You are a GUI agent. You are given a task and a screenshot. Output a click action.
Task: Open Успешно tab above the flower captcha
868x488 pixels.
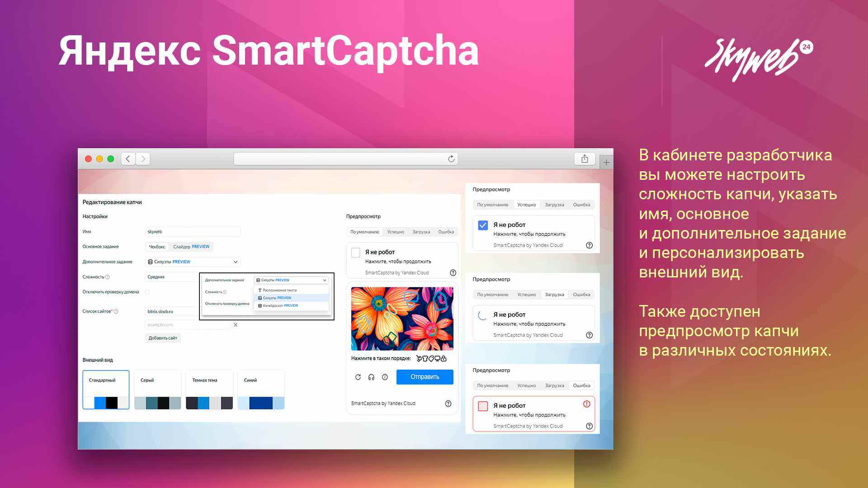[396, 232]
